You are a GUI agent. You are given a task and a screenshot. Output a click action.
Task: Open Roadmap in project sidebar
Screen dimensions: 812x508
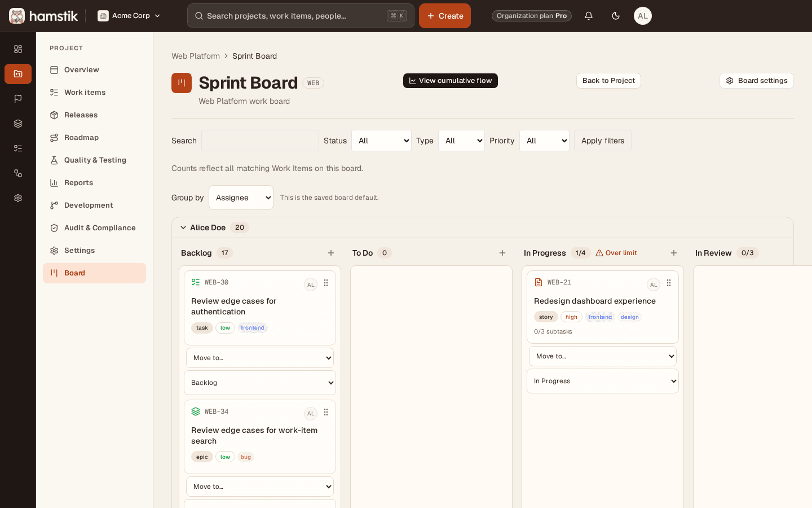(94, 138)
